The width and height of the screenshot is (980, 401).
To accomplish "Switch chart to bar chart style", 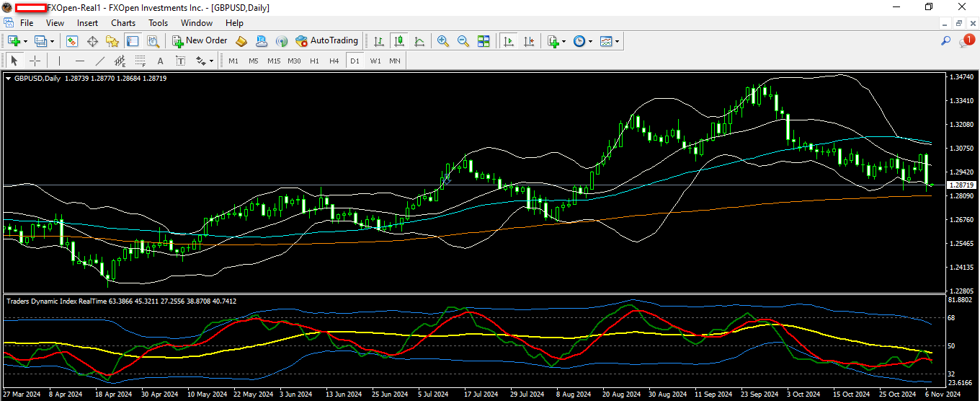I will pyautogui.click(x=378, y=41).
